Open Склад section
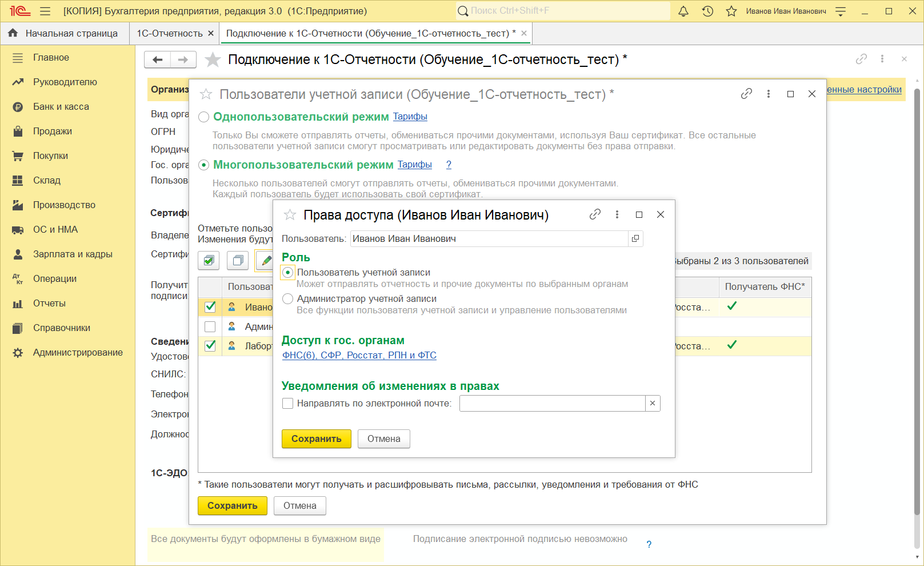Viewport: 924px width, 566px height. 47,180
